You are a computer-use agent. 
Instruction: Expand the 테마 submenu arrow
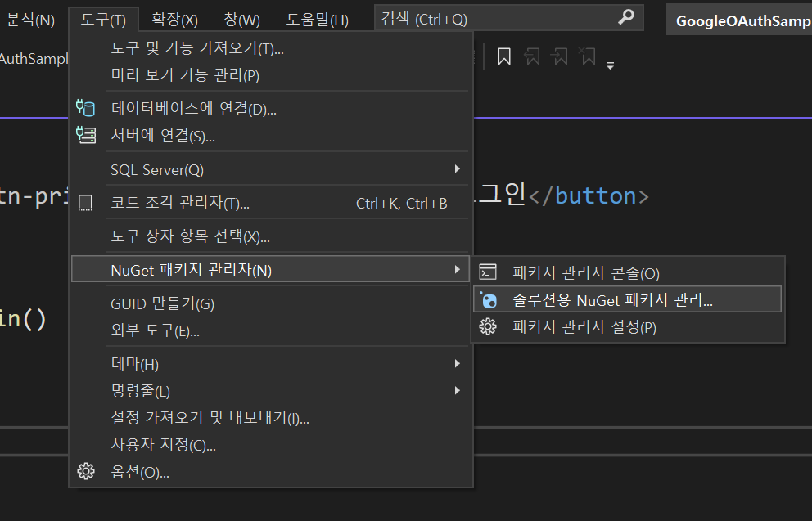coord(457,363)
